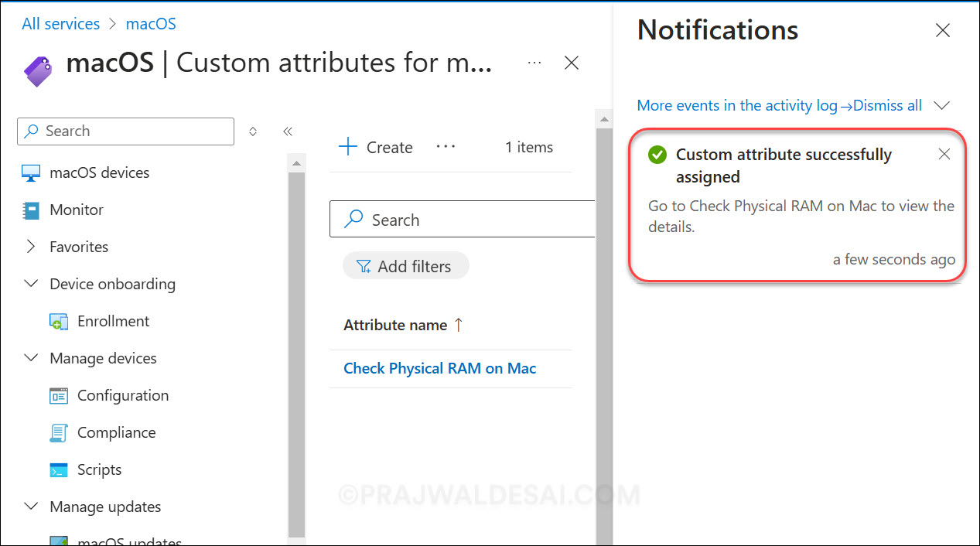Click the plus icon next to Create
This screenshot has height=546, width=980.
[349, 147]
